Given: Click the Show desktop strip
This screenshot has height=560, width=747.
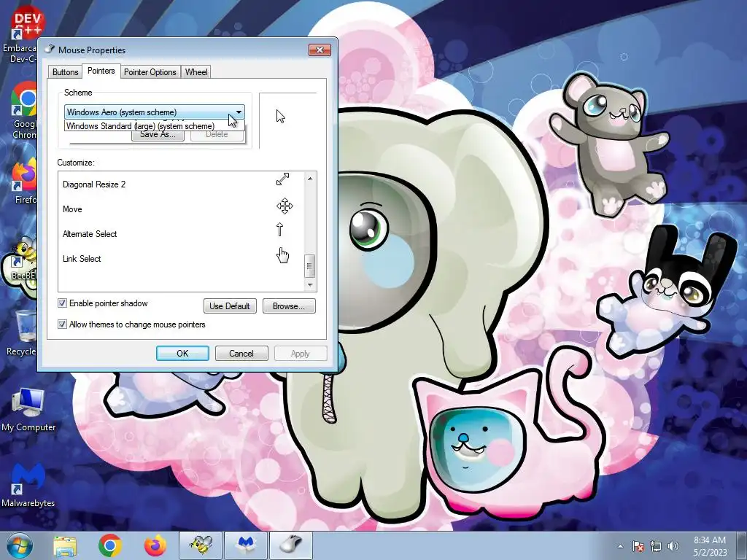Looking at the screenshot, I should [743, 545].
